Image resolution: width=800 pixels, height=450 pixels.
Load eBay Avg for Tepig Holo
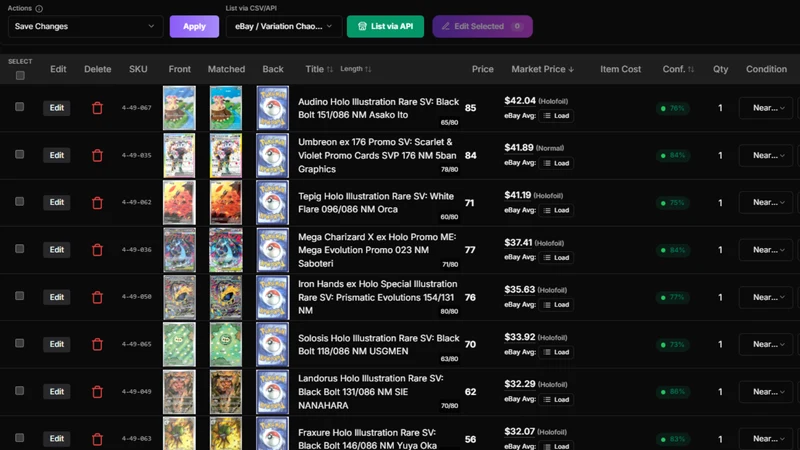click(556, 210)
